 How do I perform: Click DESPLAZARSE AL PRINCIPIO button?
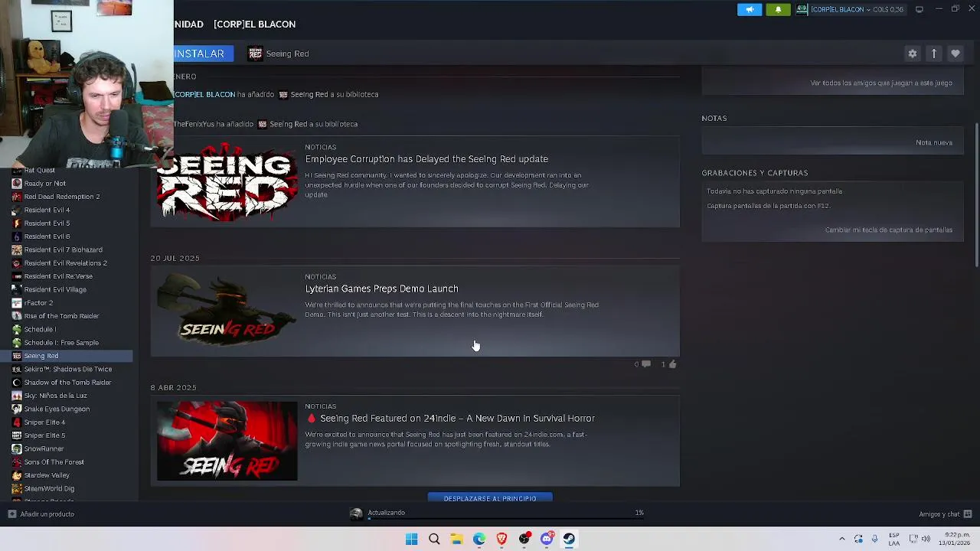tap(490, 498)
